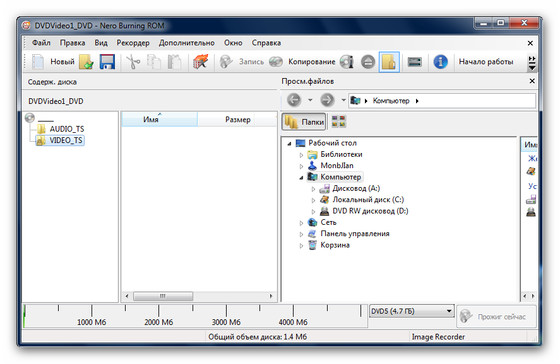The width and height of the screenshot is (560, 364).
Task: Click the burning wall toolbar icon
Action: 201,62
